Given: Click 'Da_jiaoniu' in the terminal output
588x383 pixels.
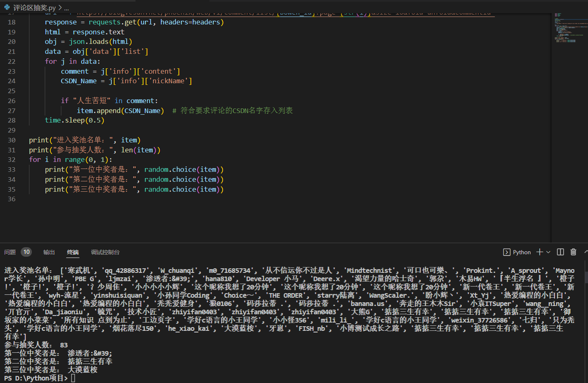Looking at the screenshot, I should click(x=64, y=312).
